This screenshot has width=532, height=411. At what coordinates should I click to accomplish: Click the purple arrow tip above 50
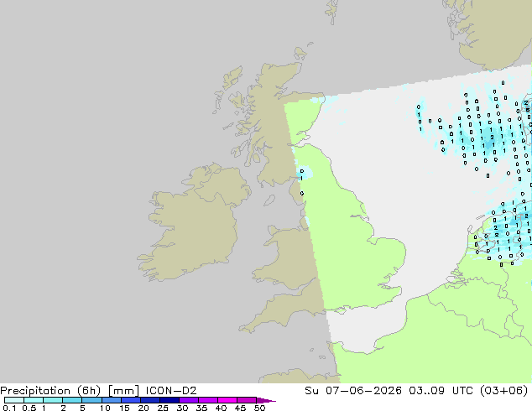[266, 400]
